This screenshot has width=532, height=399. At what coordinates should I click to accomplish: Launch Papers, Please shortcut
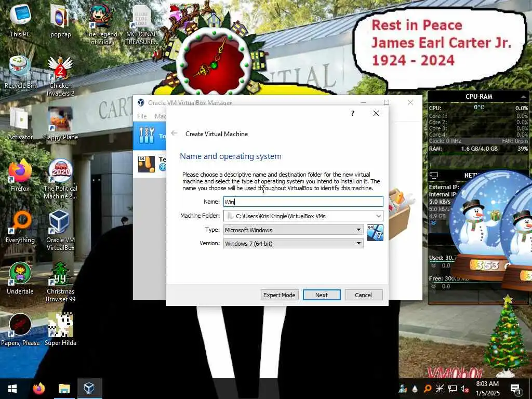(20, 329)
